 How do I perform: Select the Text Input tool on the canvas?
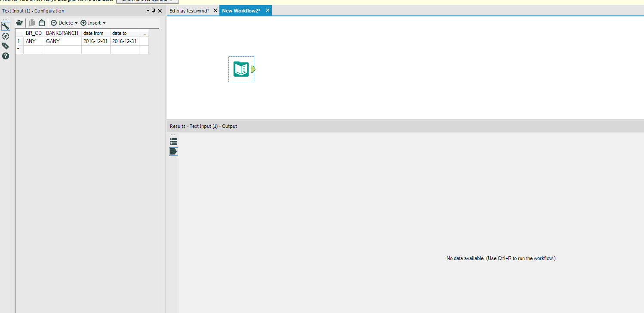click(241, 69)
